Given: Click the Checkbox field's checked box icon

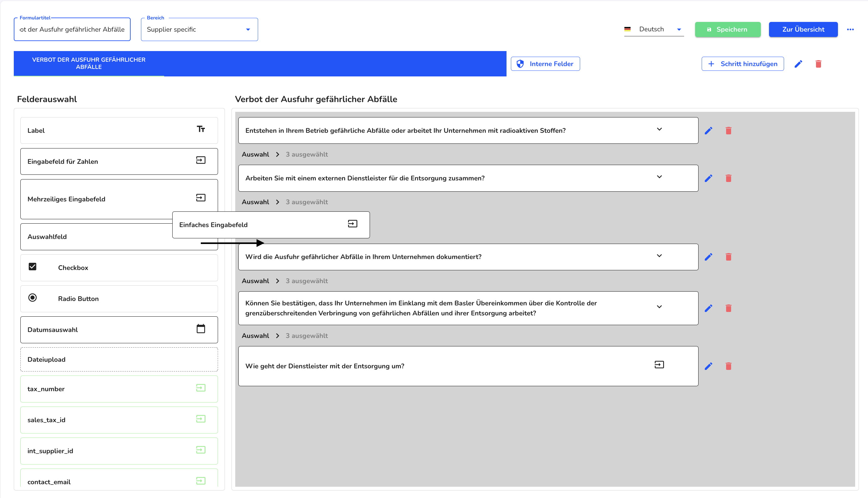Looking at the screenshot, I should 33,267.
